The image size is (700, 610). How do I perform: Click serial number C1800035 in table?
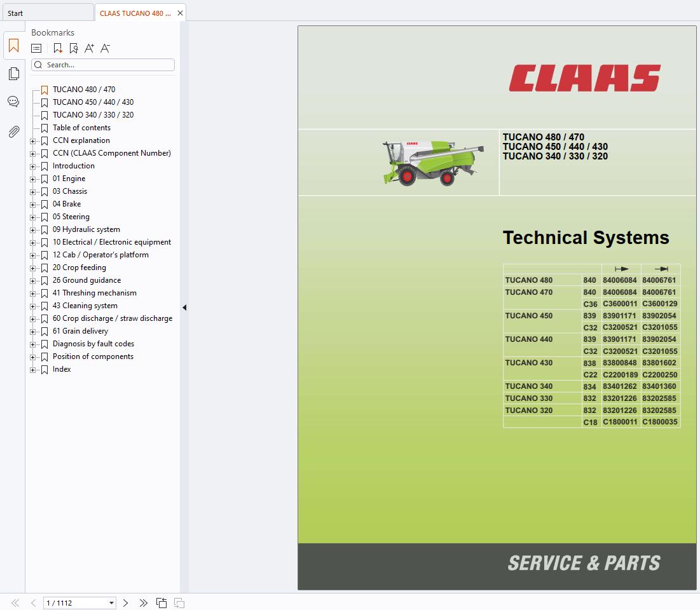click(660, 422)
